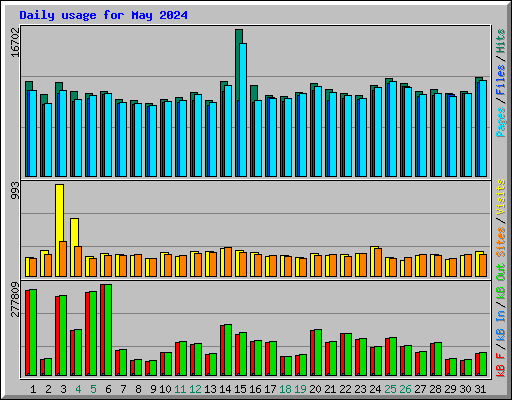Click day 24 on the x-axis
This screenshot has height=400, width=512.
coord(375,389)
